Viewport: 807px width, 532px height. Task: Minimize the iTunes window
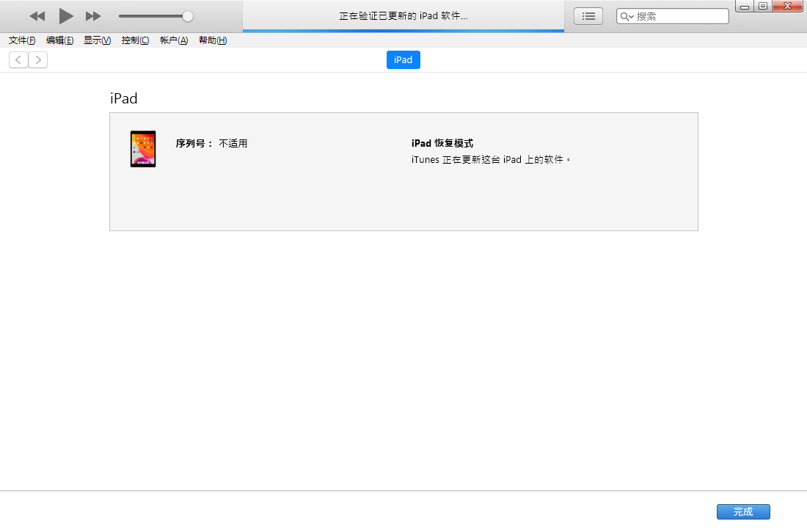(x=745, y=7)
